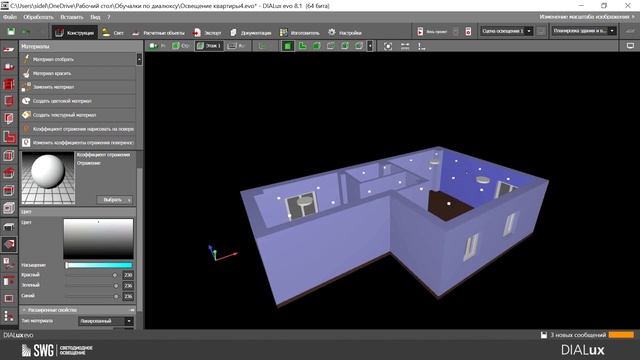Click the measure distance icon
The width and height of the screenshot is (640, 360).
(x=404, y=46)
